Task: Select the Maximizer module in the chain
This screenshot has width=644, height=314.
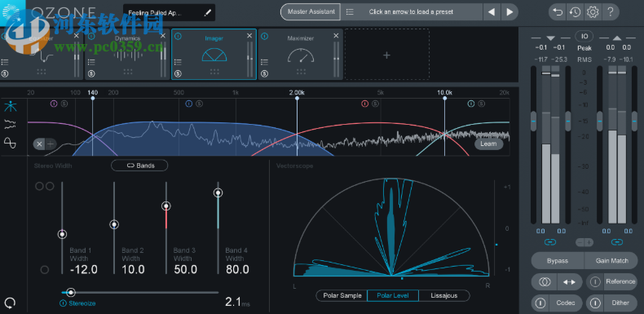Action: point(301,54)
